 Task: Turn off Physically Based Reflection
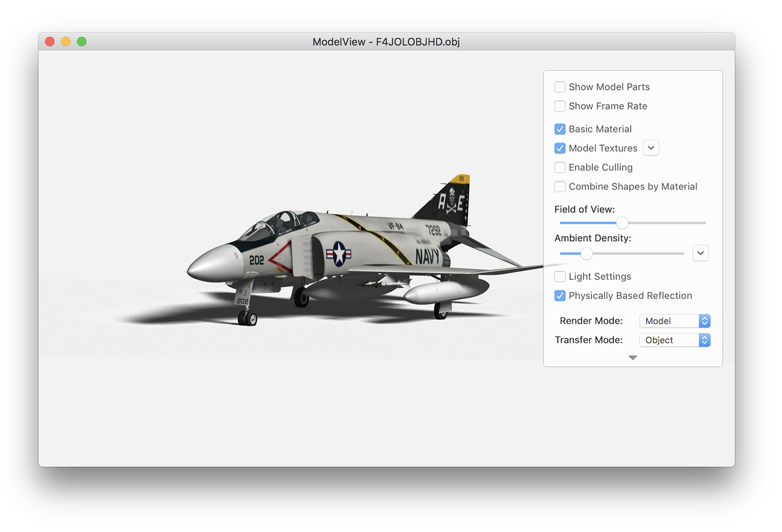[x=560, y=295]
